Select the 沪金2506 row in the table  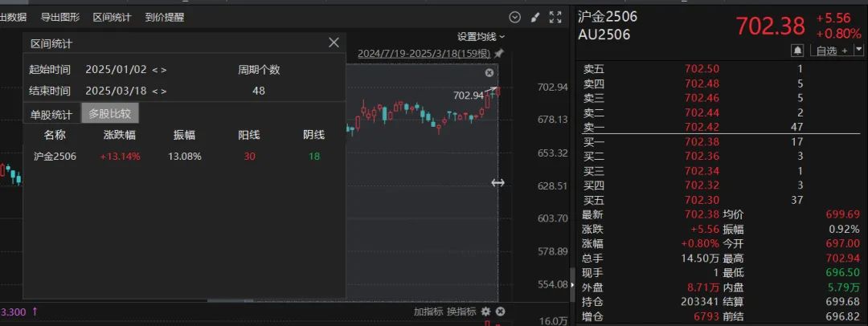click(184, 157)
